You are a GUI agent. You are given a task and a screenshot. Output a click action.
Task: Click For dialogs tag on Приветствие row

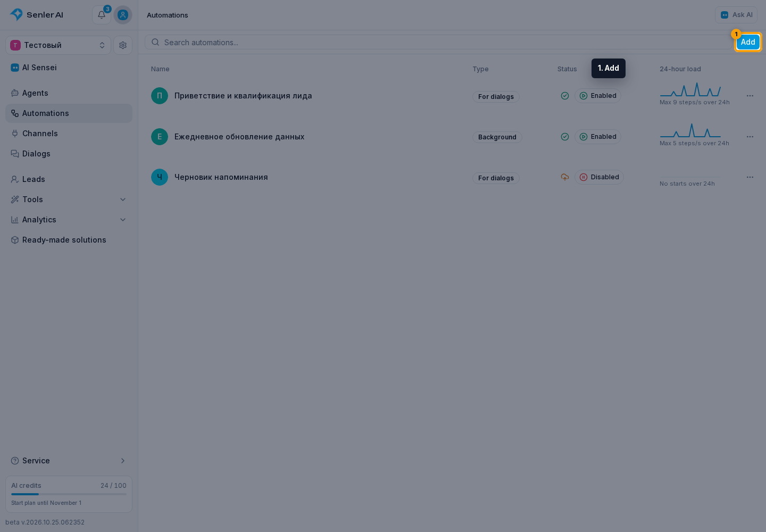coord(496,97)
